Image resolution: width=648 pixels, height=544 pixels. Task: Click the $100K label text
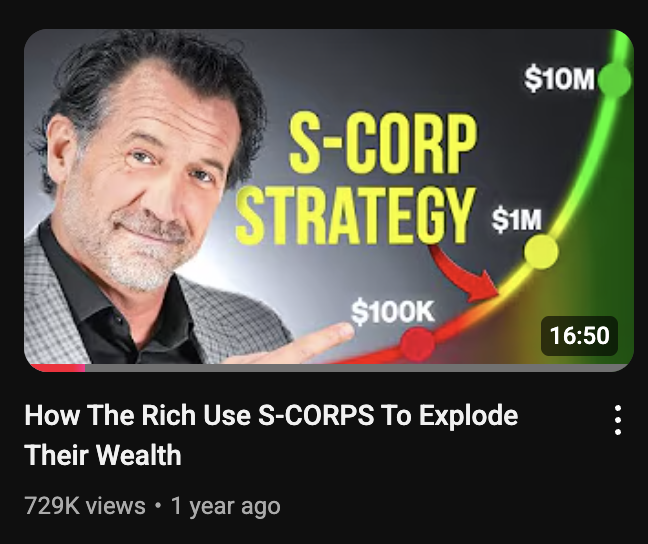[x=393, y=311]
